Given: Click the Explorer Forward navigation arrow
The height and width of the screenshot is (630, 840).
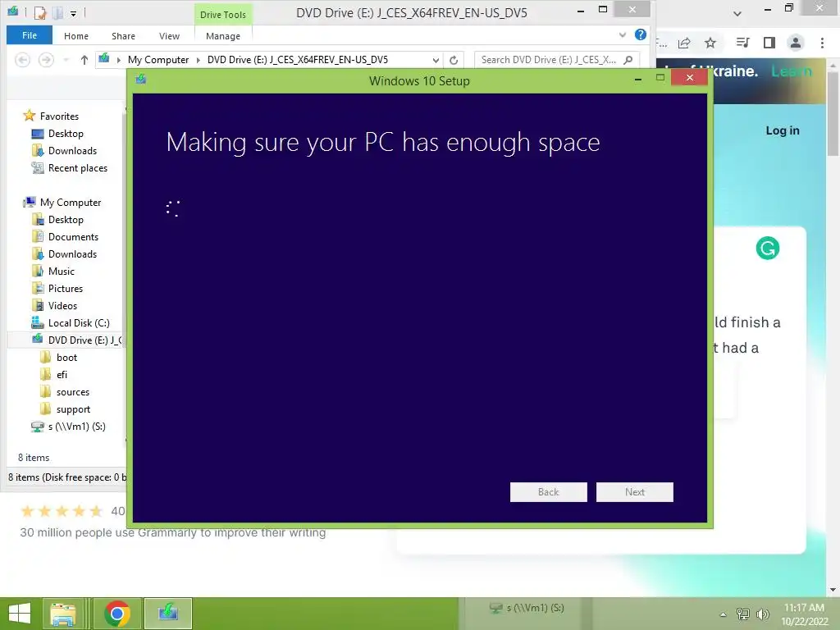Looking at the screenshot, I should [x=46, y=60].
